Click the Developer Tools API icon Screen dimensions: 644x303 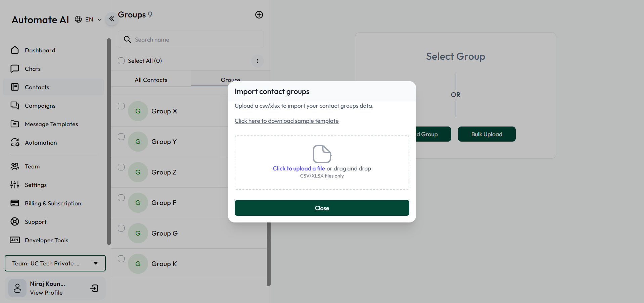click(x=15, y=240)
